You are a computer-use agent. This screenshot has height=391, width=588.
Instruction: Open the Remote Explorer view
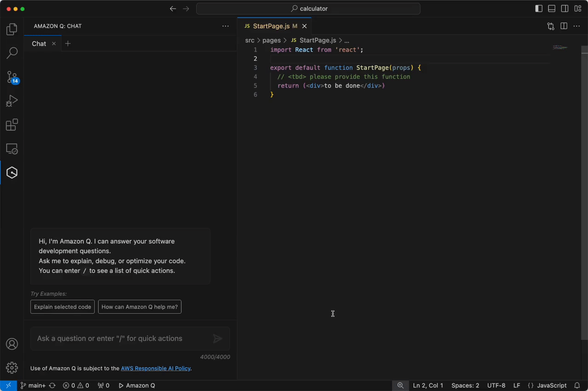(x=12, y=149)
